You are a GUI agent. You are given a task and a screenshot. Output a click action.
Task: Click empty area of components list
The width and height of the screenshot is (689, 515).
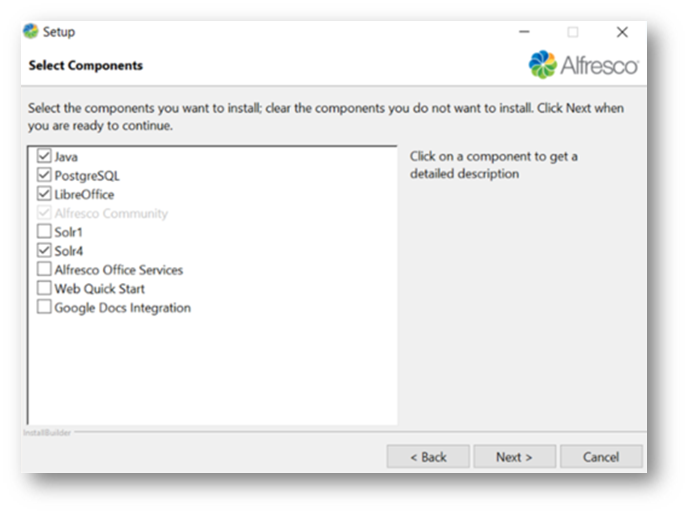click(x=210, y=370)
